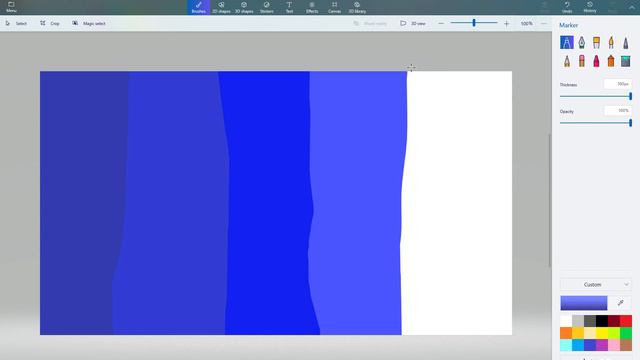Open the Canvas tab

point(334,7)
